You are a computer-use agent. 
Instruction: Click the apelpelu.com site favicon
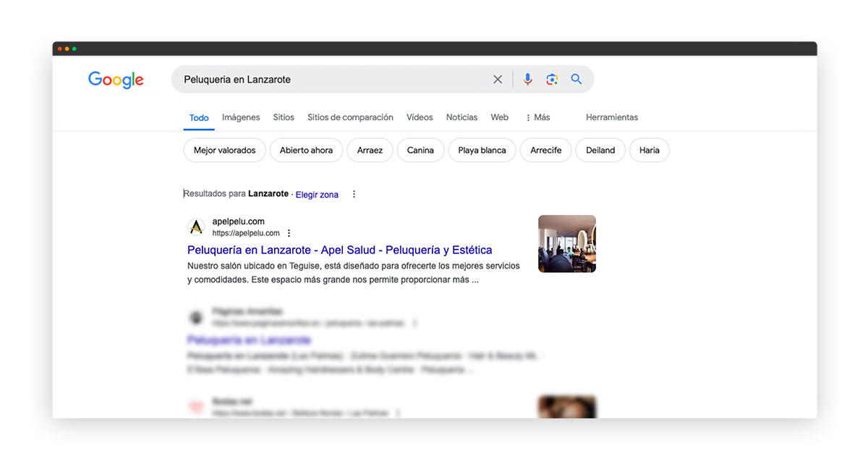pyautogui.click(x=196, y=227)
